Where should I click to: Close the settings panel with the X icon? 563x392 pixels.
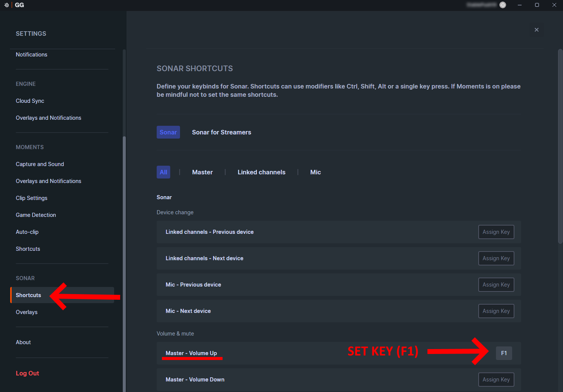pyautogui.click(x=537, y=30)
